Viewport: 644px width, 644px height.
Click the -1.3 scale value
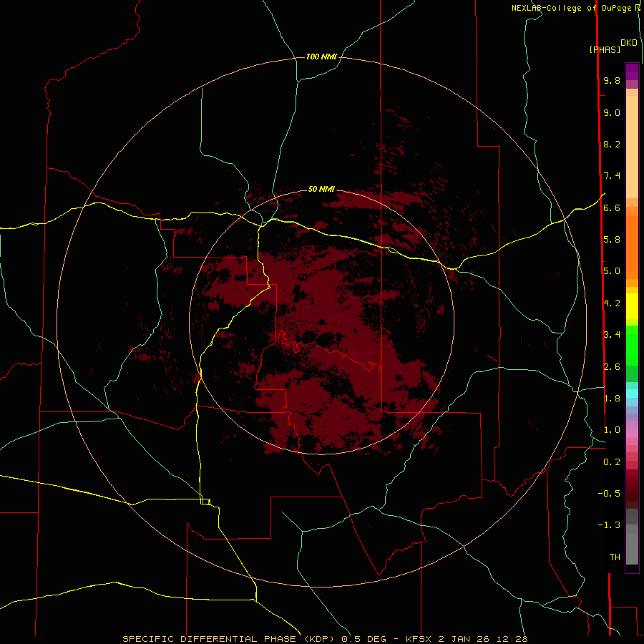tap(609, 526)
